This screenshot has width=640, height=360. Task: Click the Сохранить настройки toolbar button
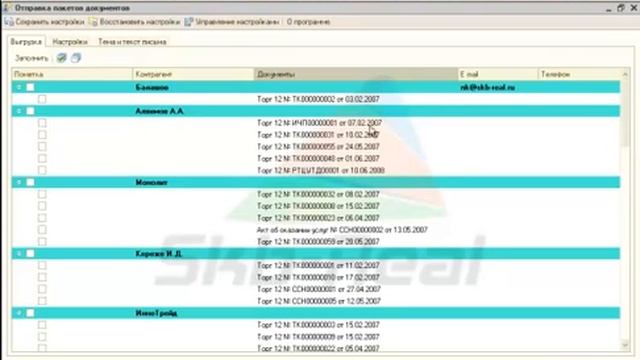pyautogui.click(x=44, y=22)
